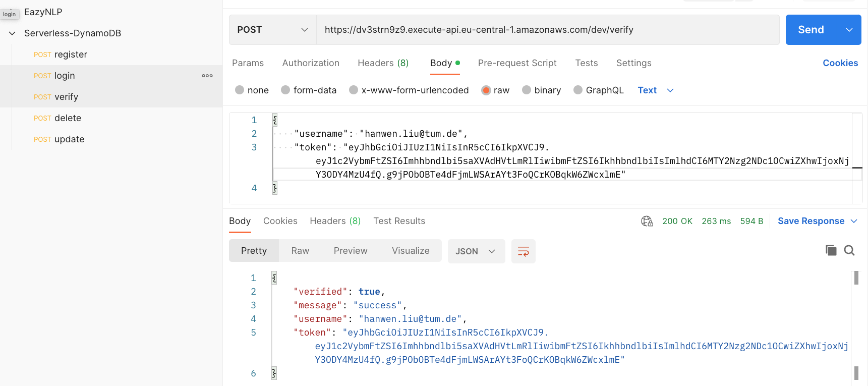Click inside the request body username line
The image size is (868, 386).
(381, 134)
